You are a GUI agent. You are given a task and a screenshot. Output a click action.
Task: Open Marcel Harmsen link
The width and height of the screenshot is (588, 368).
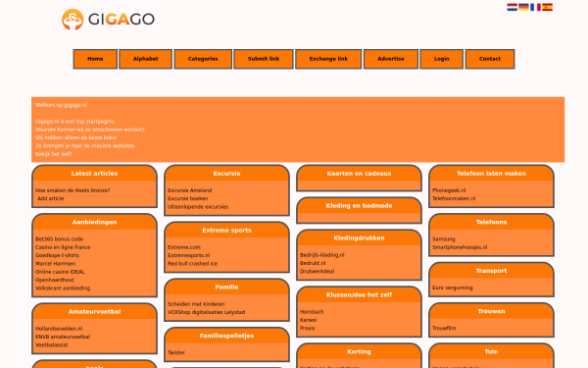tap(55, 264)
